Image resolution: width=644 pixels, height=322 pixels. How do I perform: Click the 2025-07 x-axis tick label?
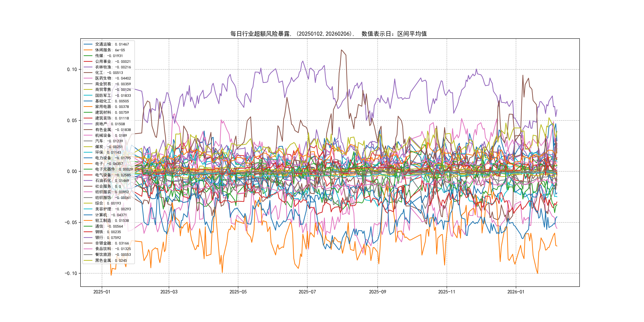pos(307,292)
